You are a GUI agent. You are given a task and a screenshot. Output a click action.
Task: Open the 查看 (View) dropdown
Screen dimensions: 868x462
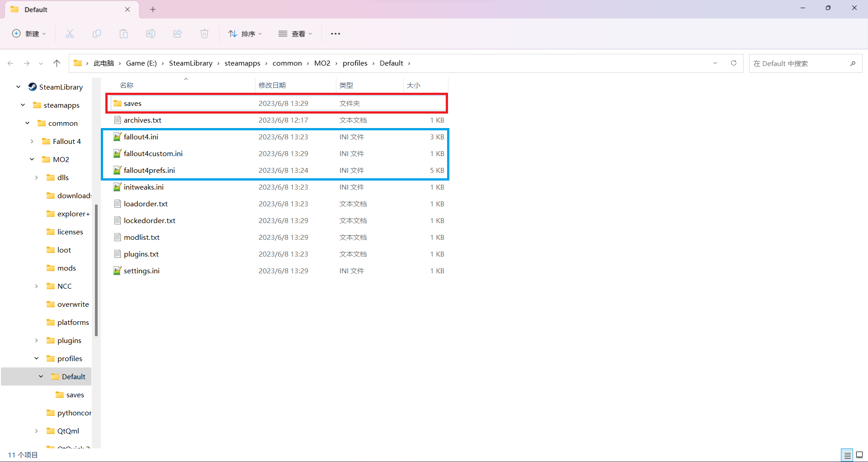[x=295, y=33]
